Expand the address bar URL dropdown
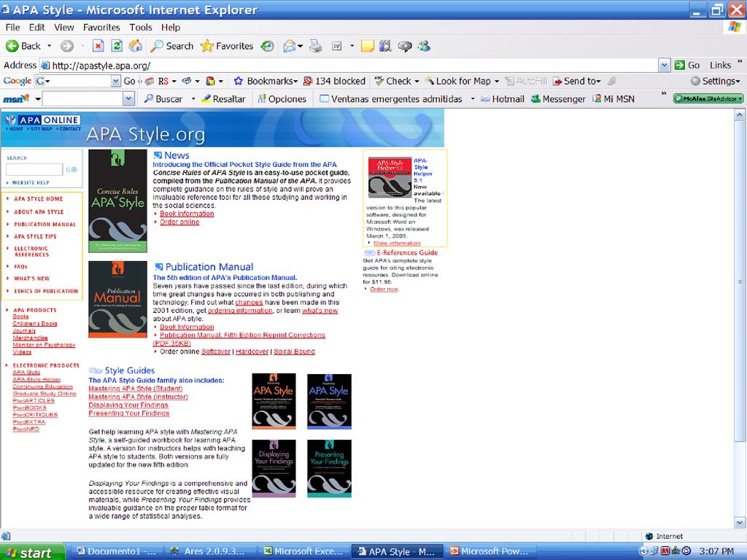The width and height of the screenshot is (747, 560). tap(664, 65)
